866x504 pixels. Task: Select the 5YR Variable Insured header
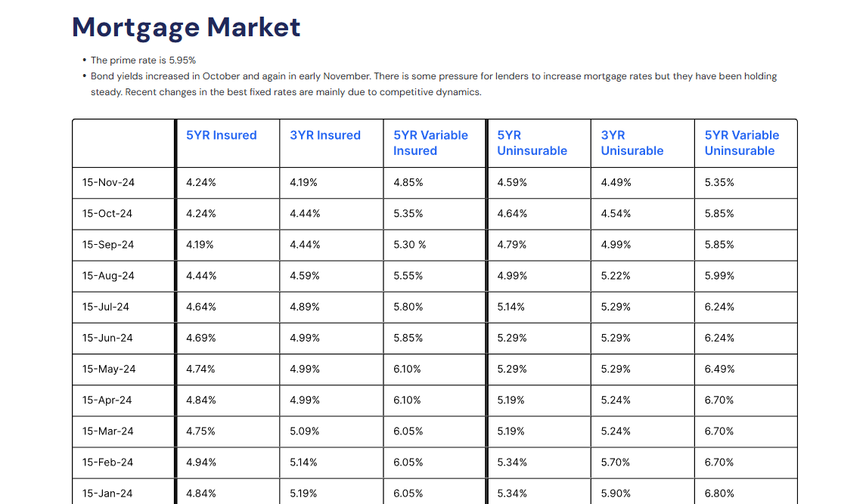click(430, 143)
